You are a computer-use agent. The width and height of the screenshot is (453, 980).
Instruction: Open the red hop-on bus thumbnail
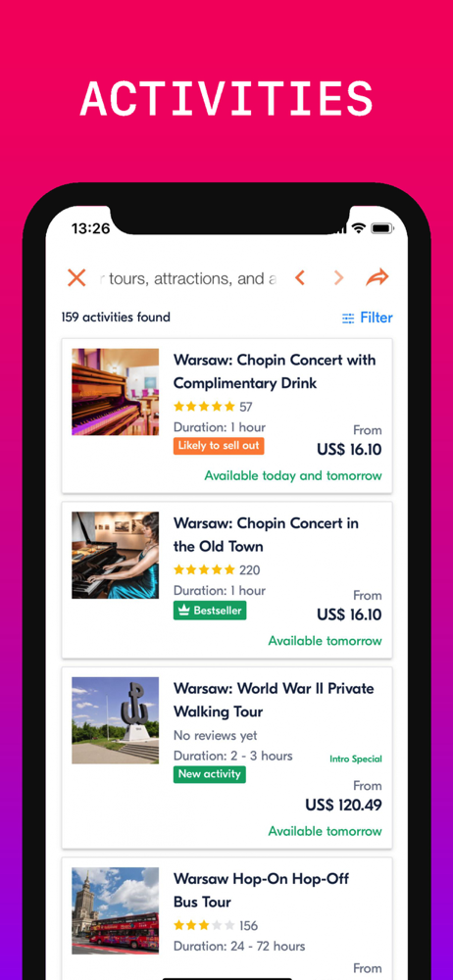[115, 910]
